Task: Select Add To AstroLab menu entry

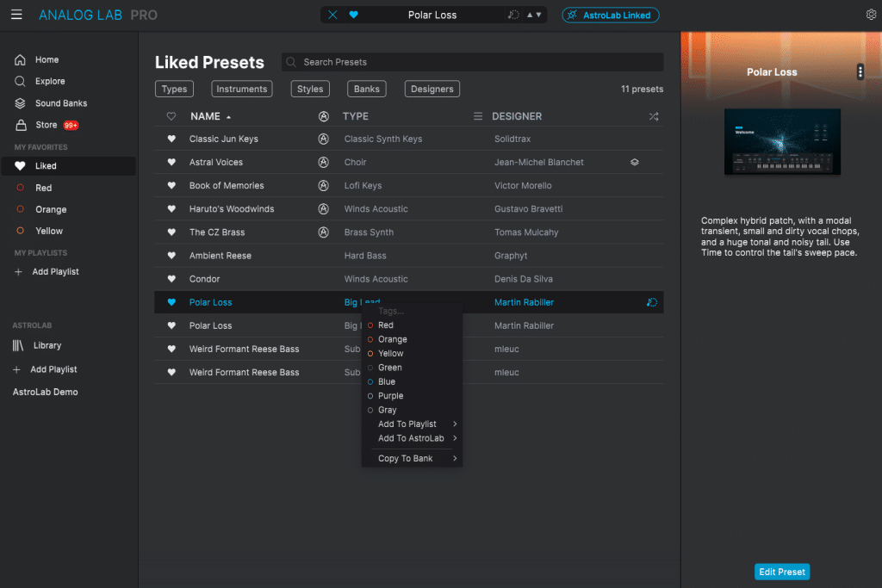Action: (412, 438)
